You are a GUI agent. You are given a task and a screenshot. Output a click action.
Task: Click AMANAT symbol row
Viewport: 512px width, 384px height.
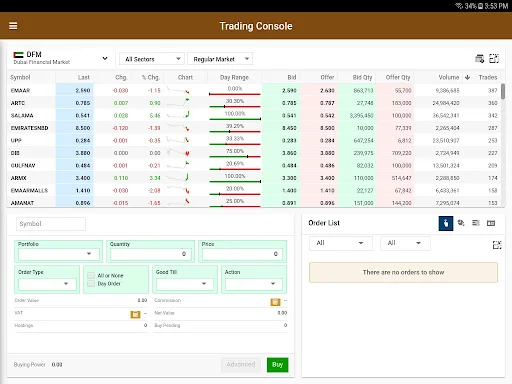[255, 202]
